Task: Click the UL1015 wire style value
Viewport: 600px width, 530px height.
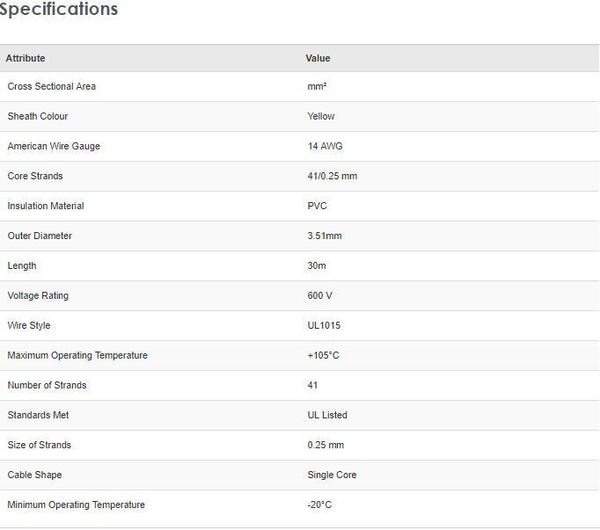Action: (x=324, y=326)
